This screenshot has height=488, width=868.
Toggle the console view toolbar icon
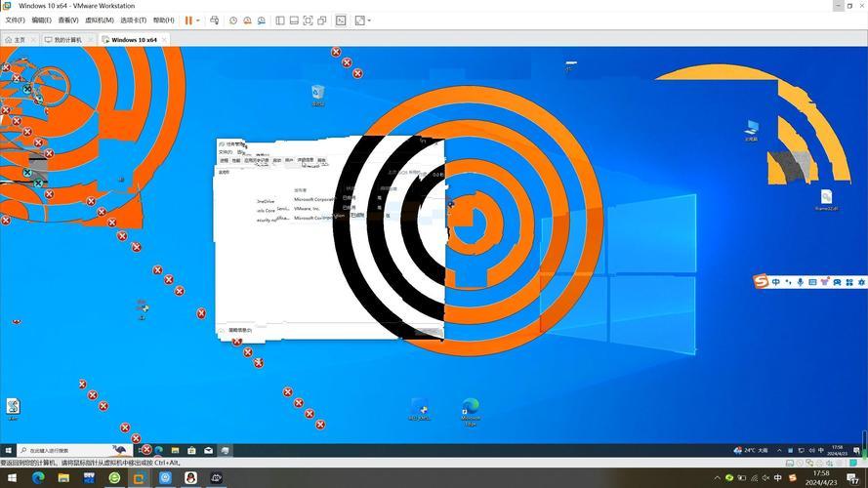[341, 20]
